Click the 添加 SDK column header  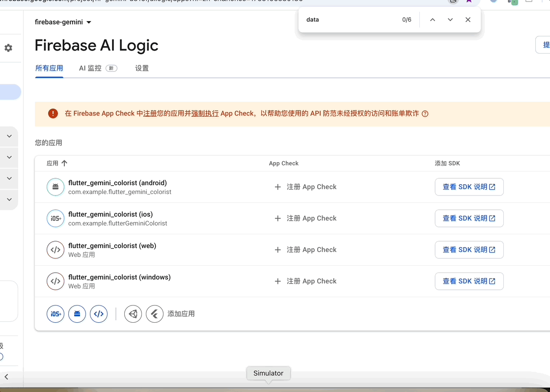coord(447,163)
